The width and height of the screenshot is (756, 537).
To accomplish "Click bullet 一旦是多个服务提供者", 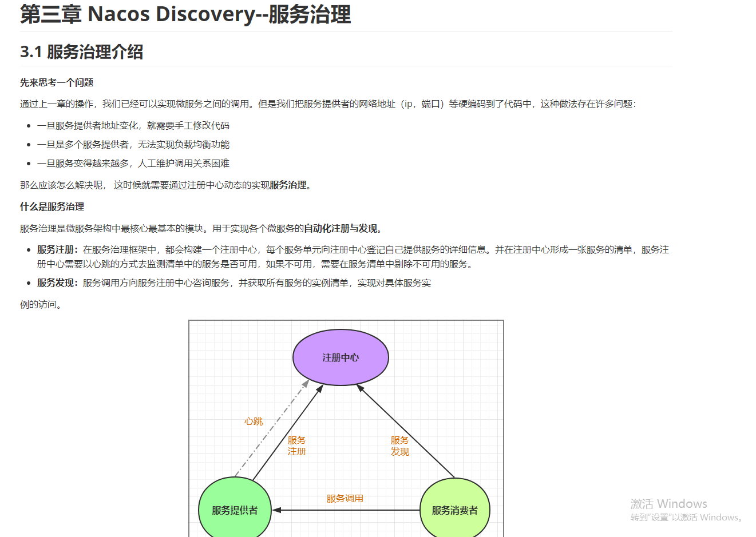I will click(133, 144).
